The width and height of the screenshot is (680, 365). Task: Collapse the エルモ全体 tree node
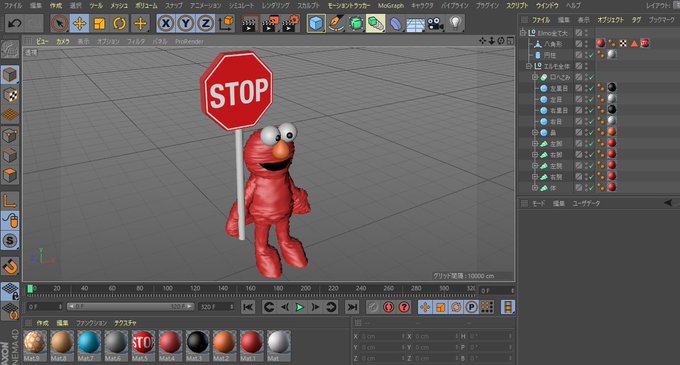click(529, 66)
